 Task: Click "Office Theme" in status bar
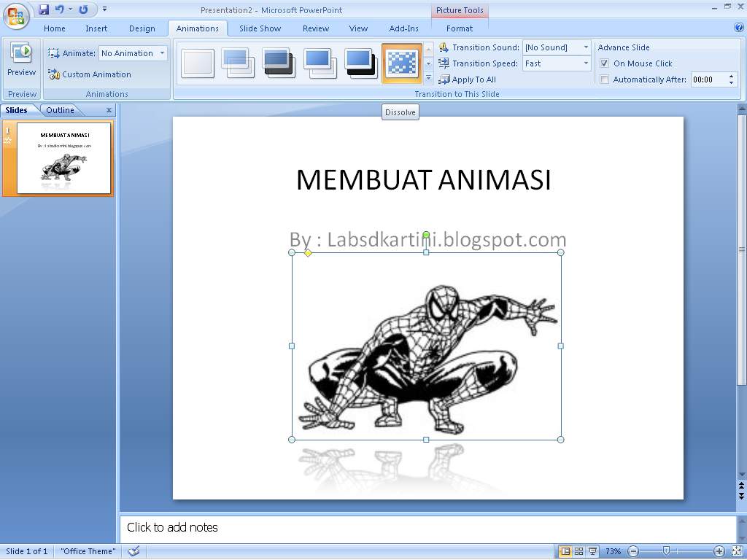(88, 551)
